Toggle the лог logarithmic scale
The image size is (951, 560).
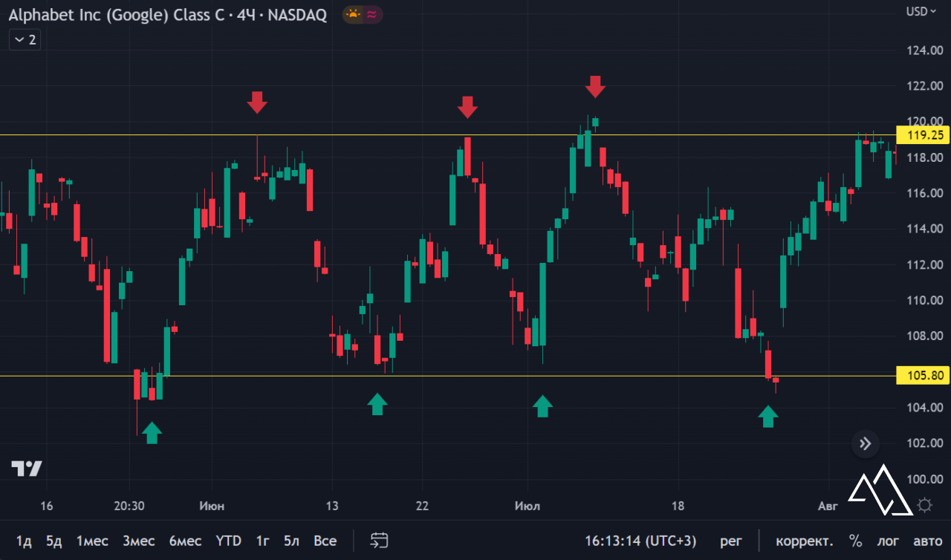[889, 541]
